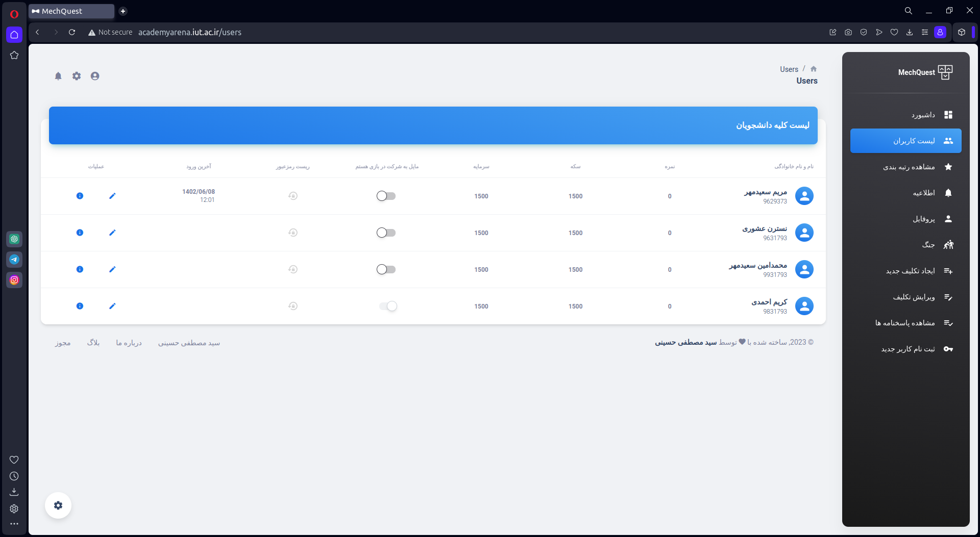Open مشاهده رتبه بندی ranking page

pyautogui.click(x=906, y=167)
